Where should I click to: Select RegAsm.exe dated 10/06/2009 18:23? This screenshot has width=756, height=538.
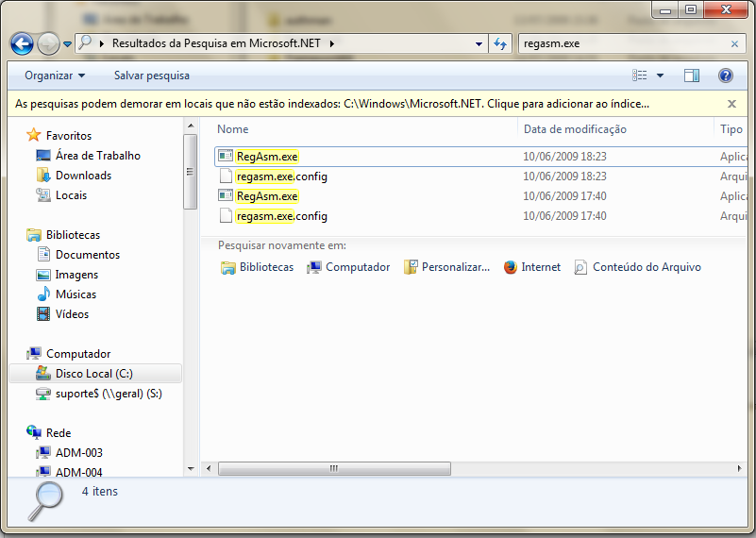[481, 157]
